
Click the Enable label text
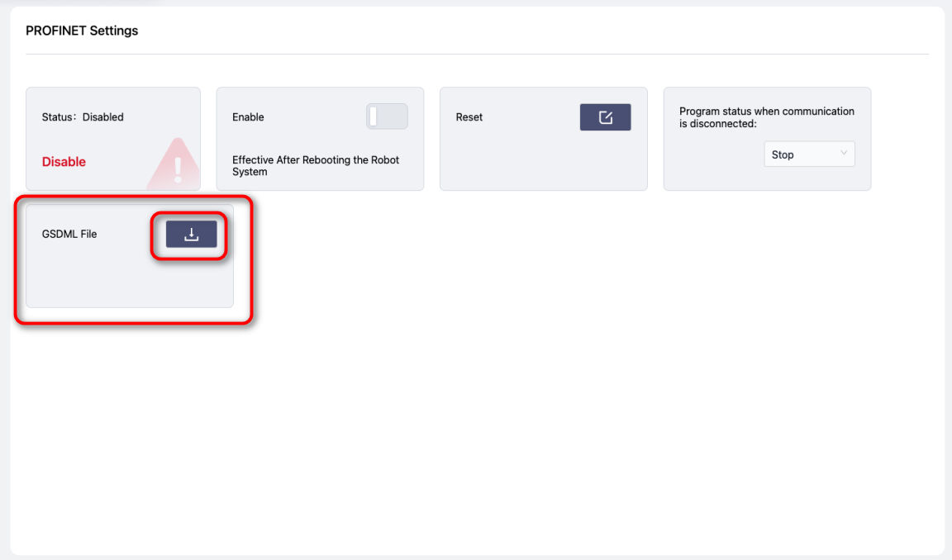click(x=248, y=117)
